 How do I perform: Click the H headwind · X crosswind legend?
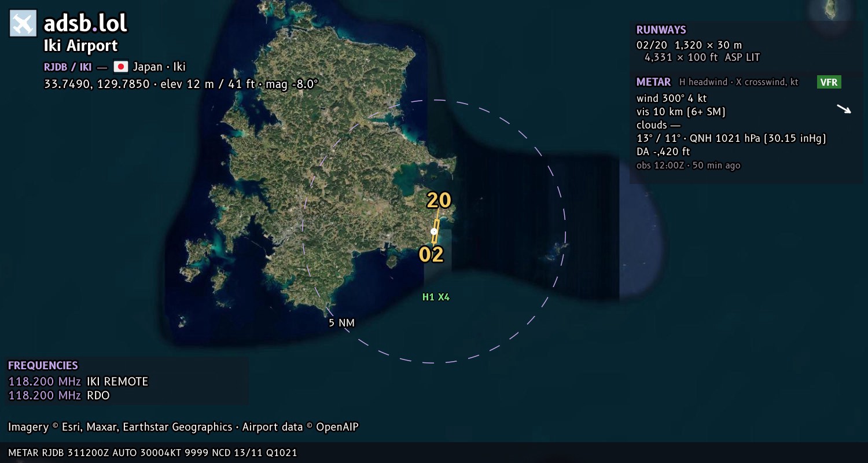739,82
